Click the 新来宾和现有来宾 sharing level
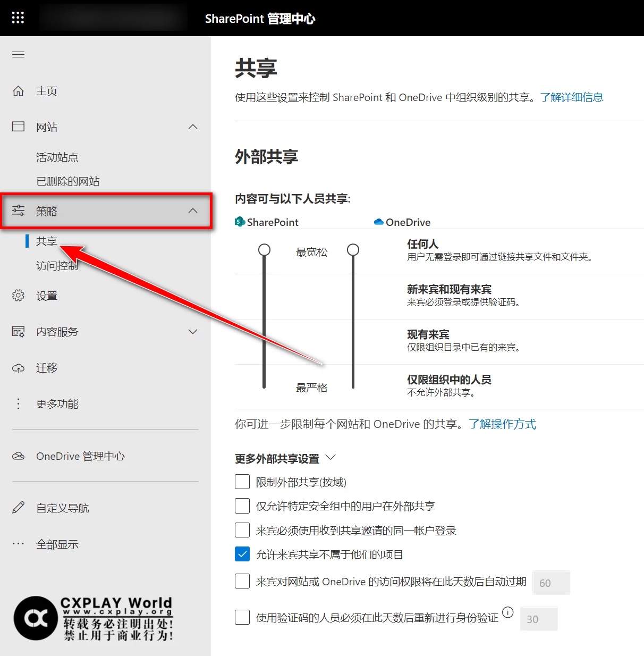 tap(449, 289)
